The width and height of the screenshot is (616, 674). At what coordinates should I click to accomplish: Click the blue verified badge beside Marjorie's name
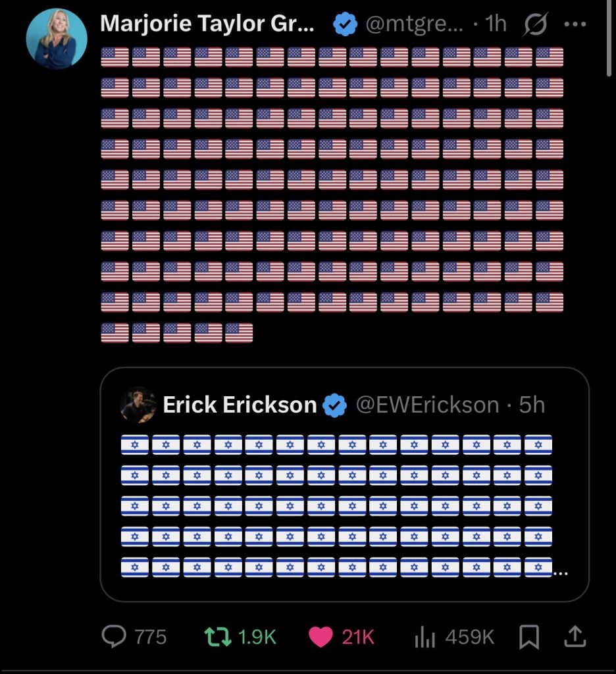coord(345,24)
